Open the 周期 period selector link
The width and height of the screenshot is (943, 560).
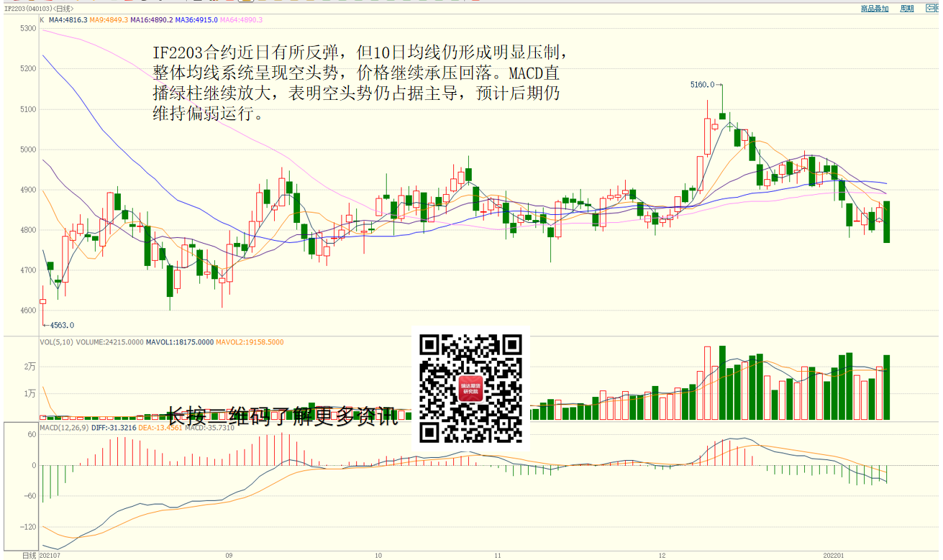(907, 9)
